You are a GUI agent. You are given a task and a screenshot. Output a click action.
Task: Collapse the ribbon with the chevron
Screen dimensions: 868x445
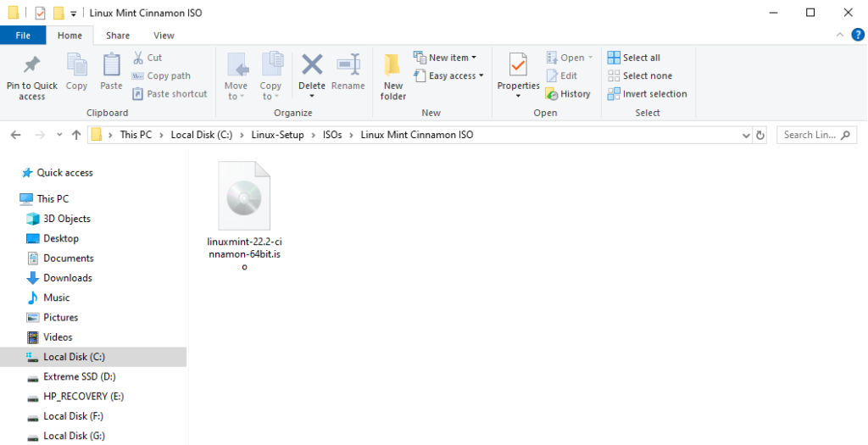click(x=837, y=36)
